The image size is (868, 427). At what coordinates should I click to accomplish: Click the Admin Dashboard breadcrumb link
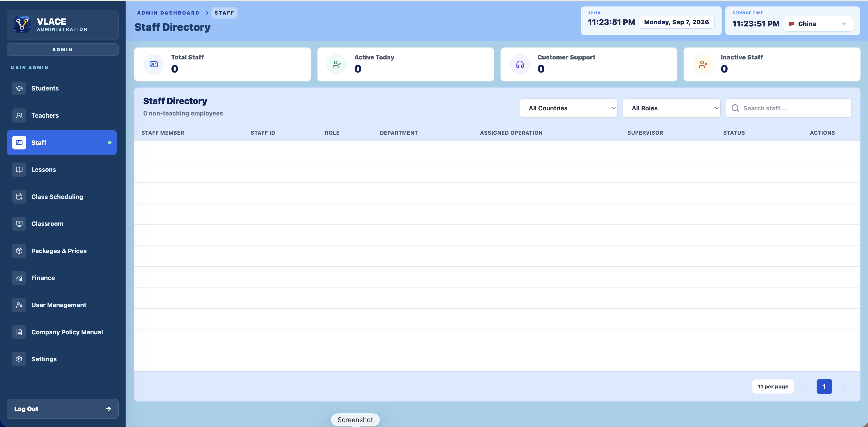click(168, 13)
